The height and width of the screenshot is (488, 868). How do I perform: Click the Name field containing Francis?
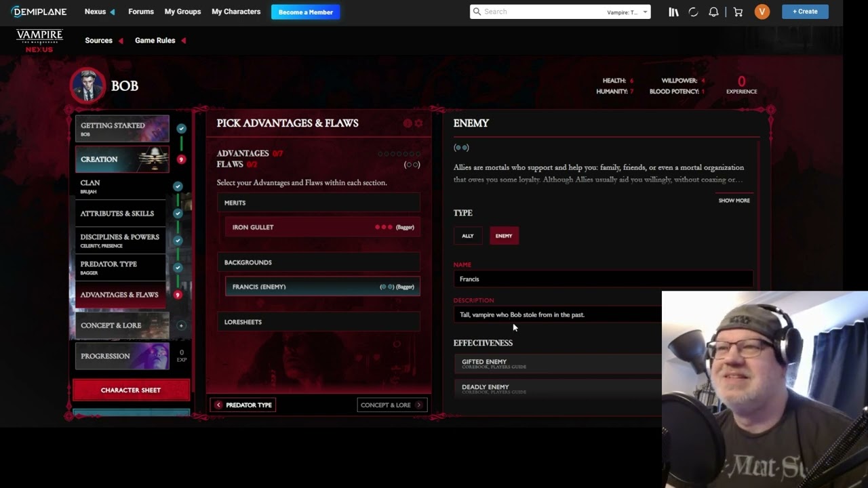click(x=603, y=279)
